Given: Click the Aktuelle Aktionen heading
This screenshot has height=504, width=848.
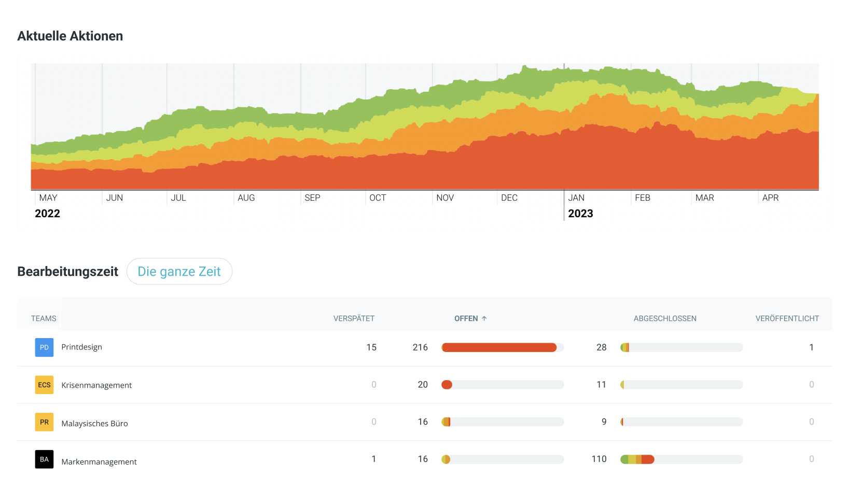Looking at the screenshot, I should (70, 36).
